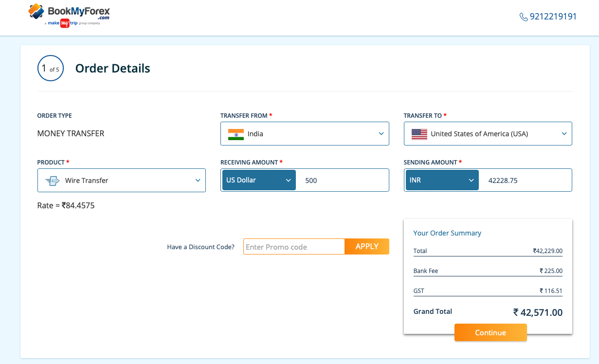Click the India flag icon

236,134
